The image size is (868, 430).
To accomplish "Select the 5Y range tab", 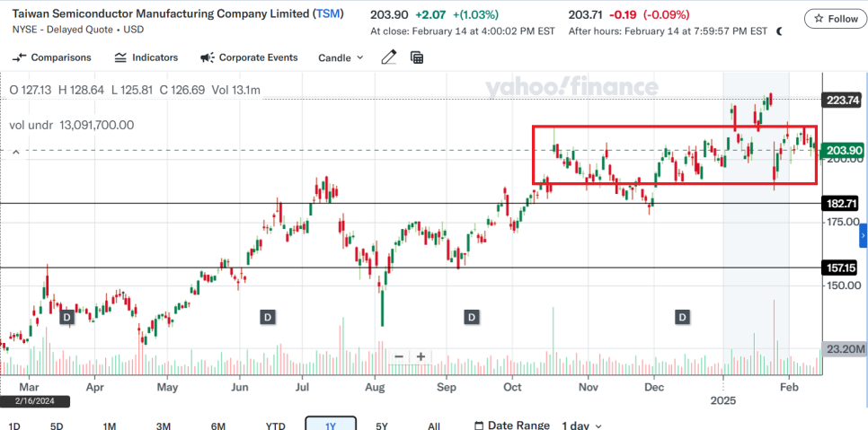I will coord(381,426).
